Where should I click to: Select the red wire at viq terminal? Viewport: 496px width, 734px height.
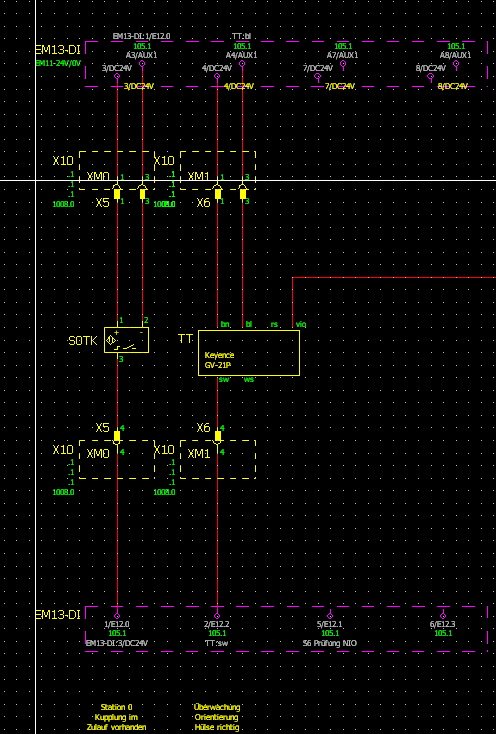pos(292,302)
